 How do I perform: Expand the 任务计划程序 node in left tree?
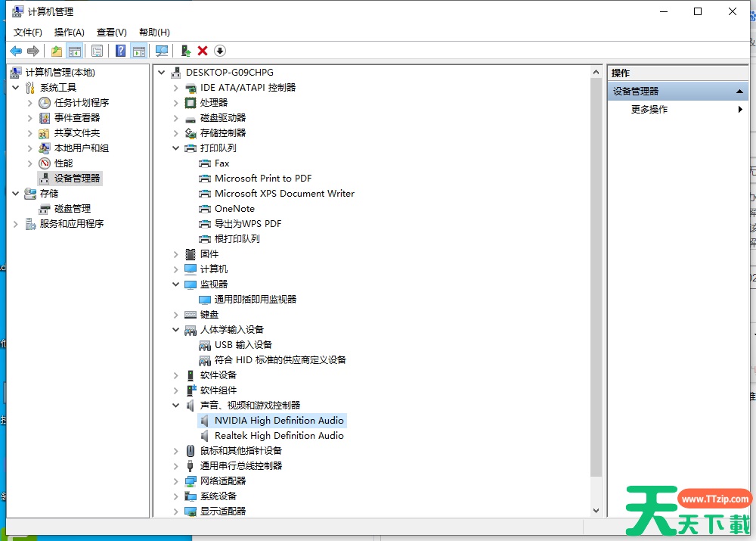tap(30, 103)
